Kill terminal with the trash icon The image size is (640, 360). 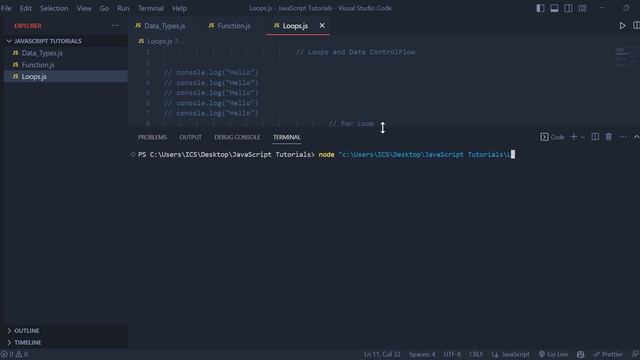coord(609,137)
